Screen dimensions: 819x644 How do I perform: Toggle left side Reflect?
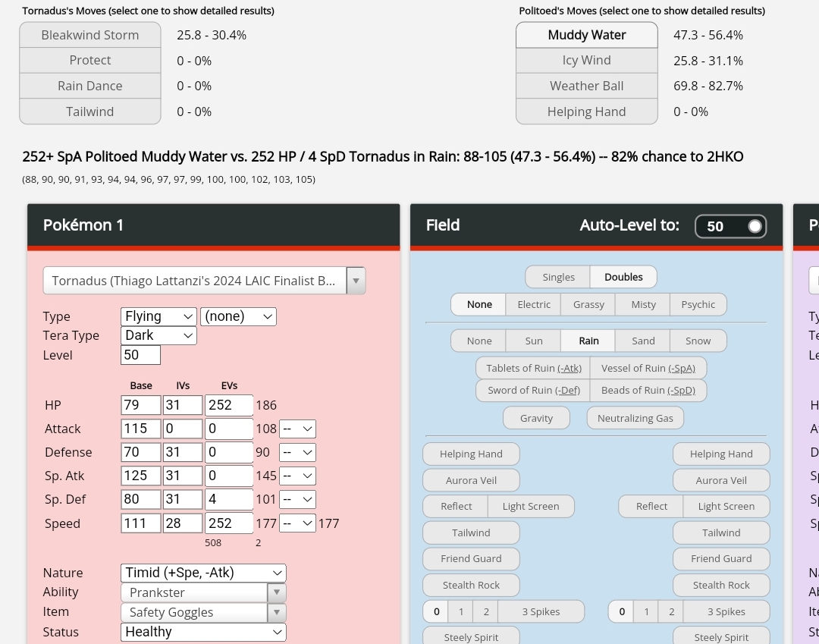[456, 506]
